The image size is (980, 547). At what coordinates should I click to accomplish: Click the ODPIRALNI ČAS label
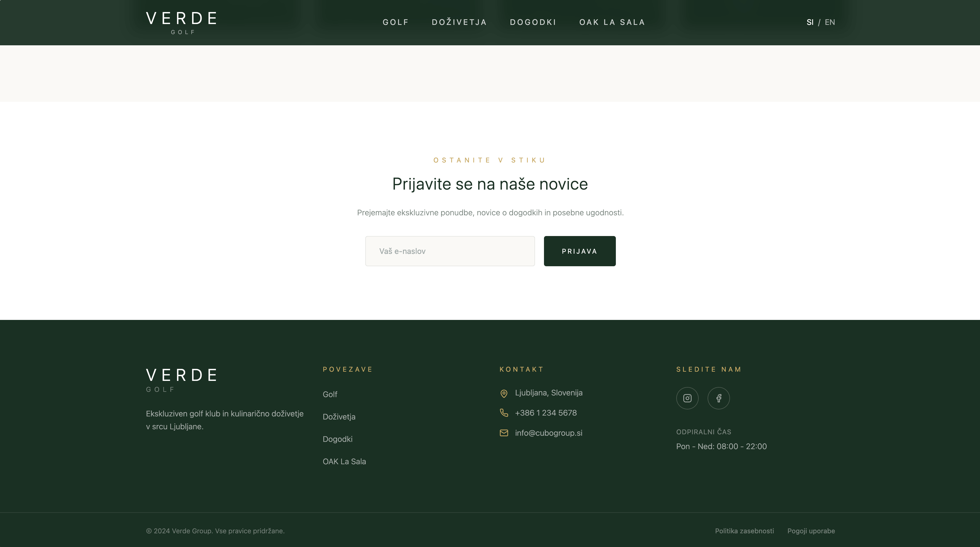(703, 432)
